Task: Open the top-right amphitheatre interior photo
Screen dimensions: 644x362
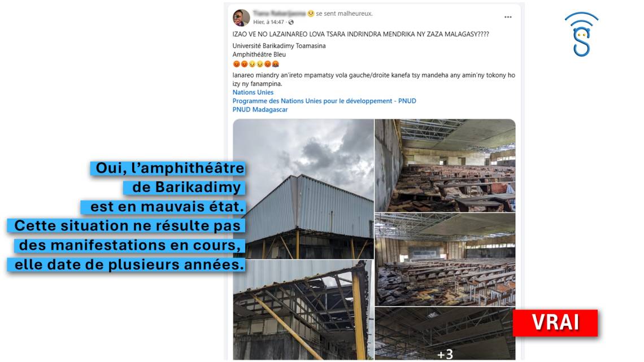Action: point(445,165)
